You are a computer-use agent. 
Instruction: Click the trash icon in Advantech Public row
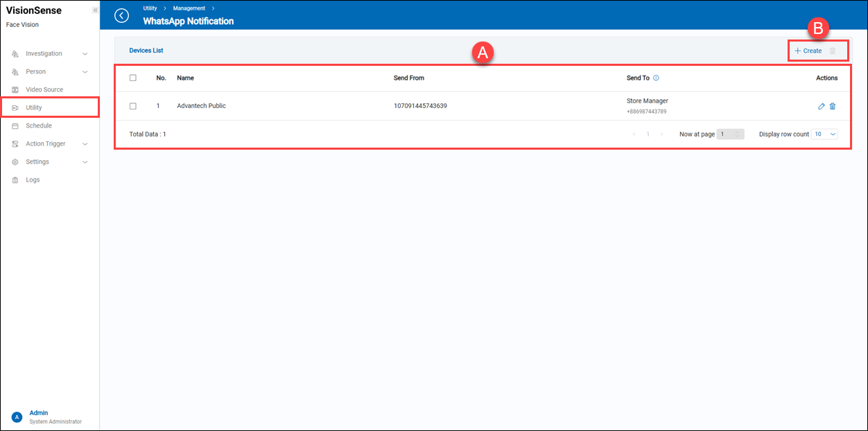(x=833, y=106)
